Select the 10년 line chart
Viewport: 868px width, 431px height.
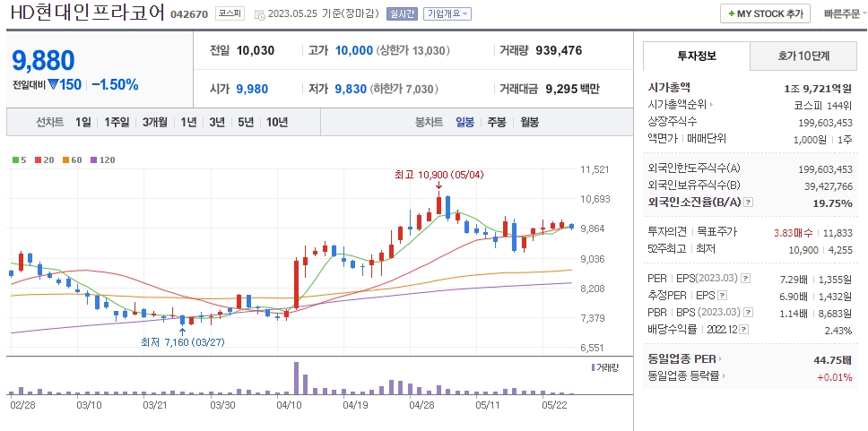click(x=277, y=122)
